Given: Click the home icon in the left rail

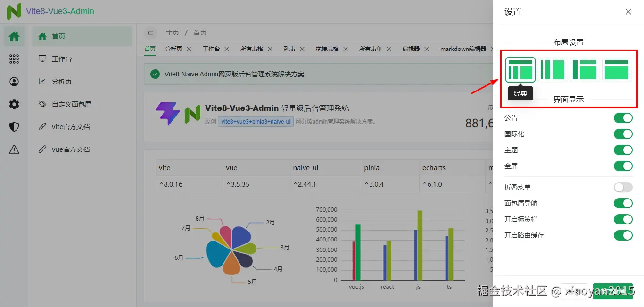Looking at the screenshot, I should pyautogui.click(x=14, y=36).
